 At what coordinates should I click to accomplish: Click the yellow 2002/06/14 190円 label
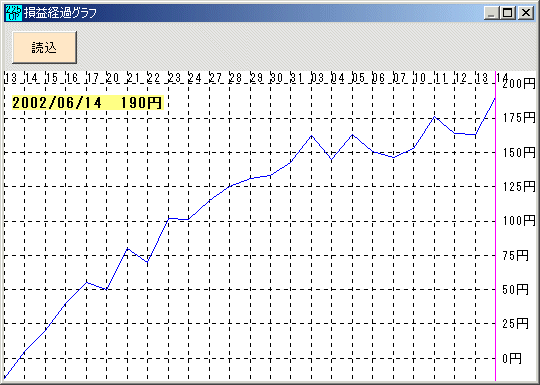click(87, 103)
